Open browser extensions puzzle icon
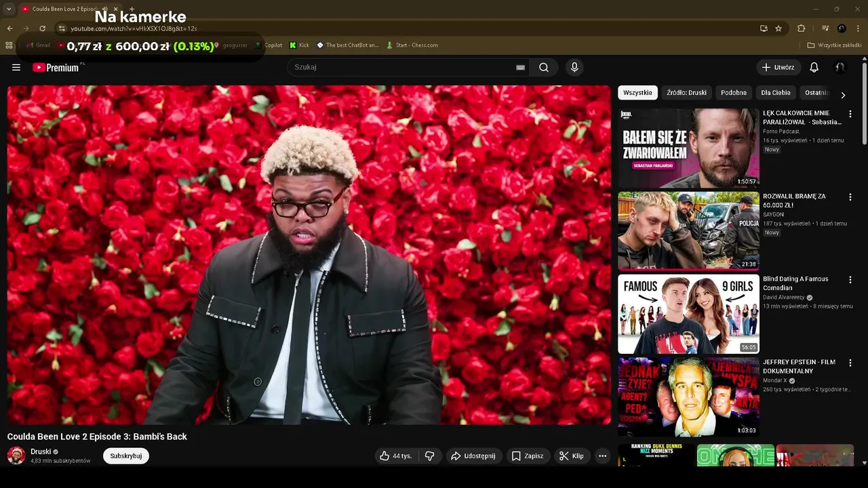 point(802,28)
